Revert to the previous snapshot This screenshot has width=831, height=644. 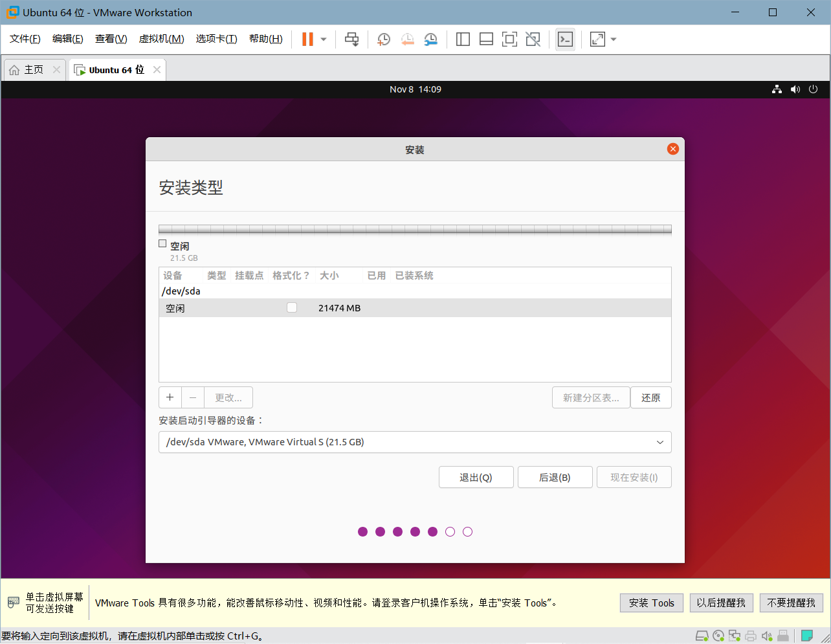(x=407, y=39)
